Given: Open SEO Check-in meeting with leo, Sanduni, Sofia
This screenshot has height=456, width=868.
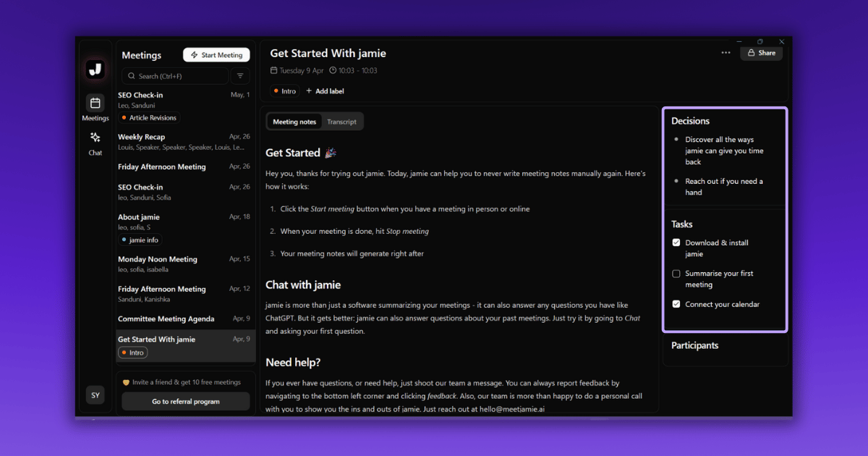Looking at the screenshot, I should [x=185, y=192].
